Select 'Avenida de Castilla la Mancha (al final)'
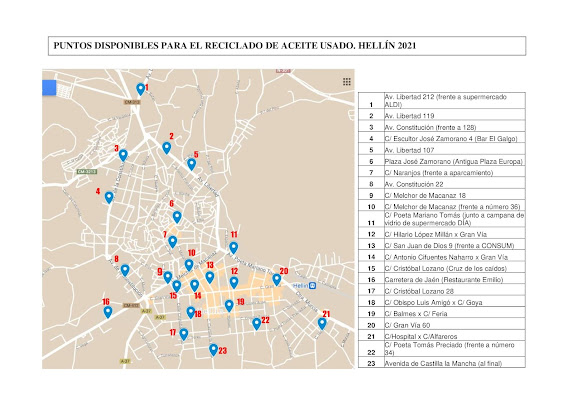The image size is (573, 405). click(443, 363)
